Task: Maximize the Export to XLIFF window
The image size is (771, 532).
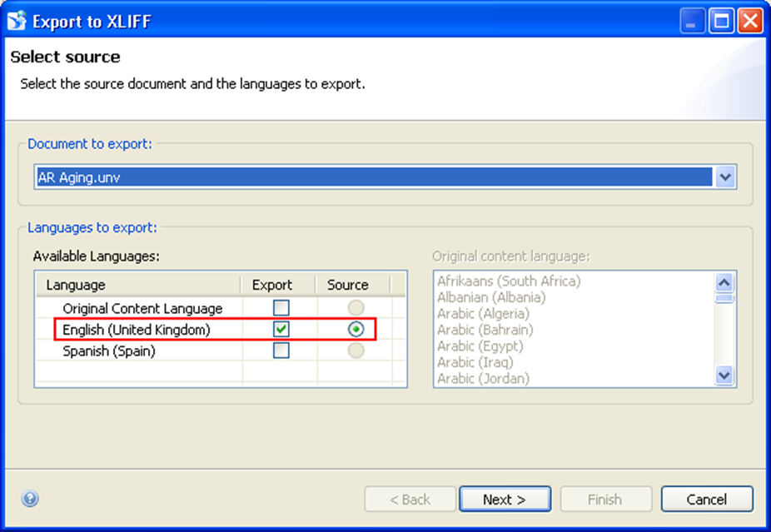Action: (721, 21)
